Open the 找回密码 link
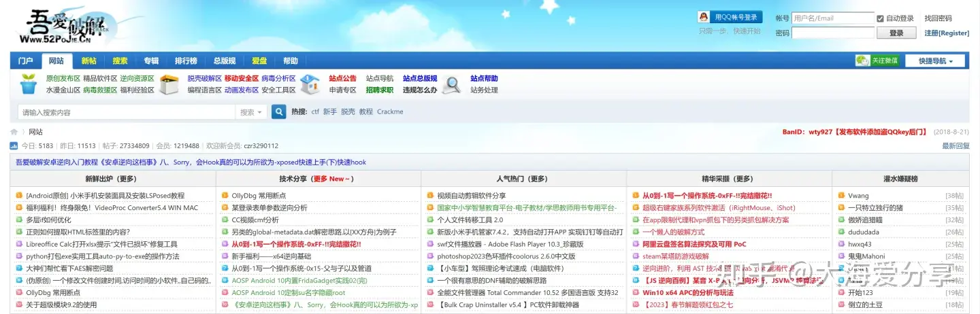980x314 pixels. coord(938,18)
